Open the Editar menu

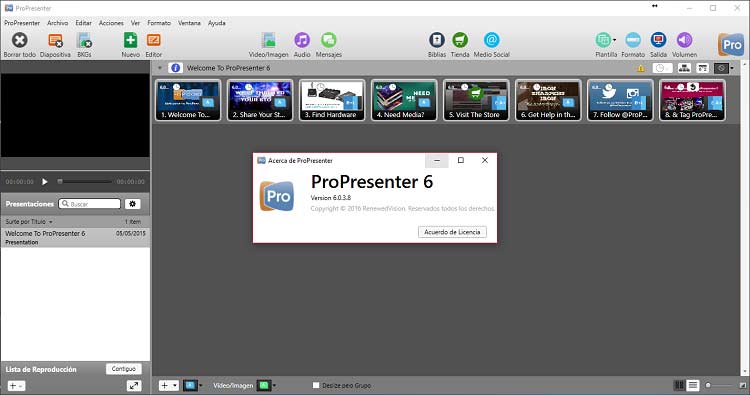pos(83,23)
